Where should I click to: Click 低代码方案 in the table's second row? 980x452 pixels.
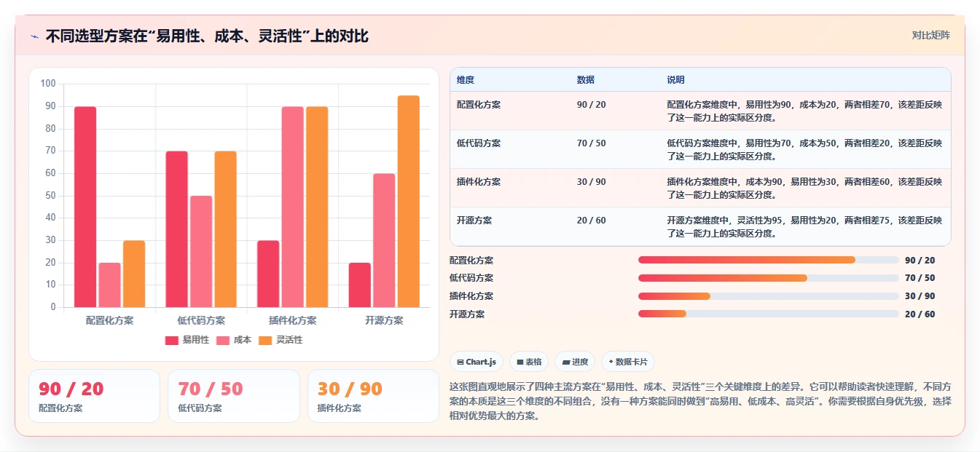(479, 143)
